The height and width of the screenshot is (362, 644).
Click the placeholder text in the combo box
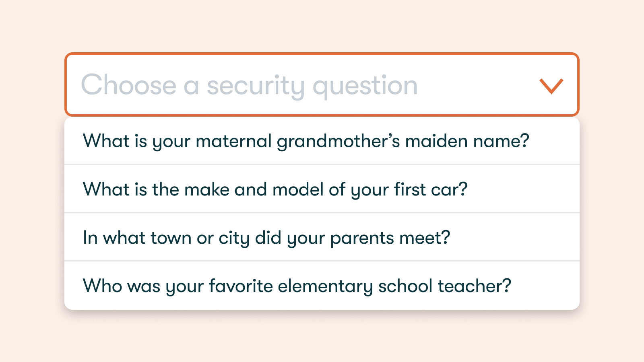[x=250, y=84]
